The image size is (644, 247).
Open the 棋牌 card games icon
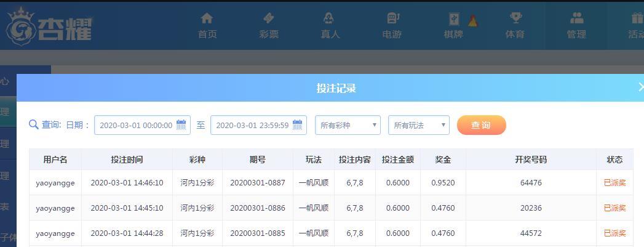(x=455, y=19)
